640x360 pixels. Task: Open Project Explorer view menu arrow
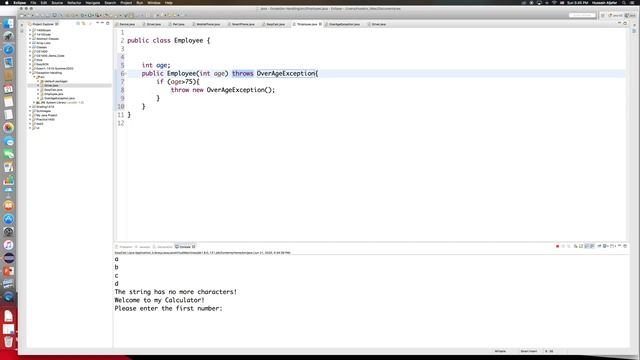tap(97, 23)
